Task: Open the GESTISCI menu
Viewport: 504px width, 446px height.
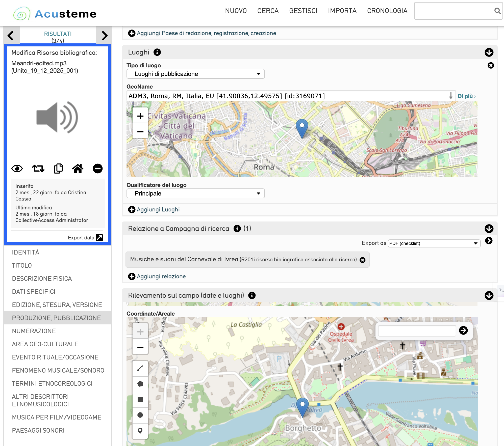Action: coord(303,11)
